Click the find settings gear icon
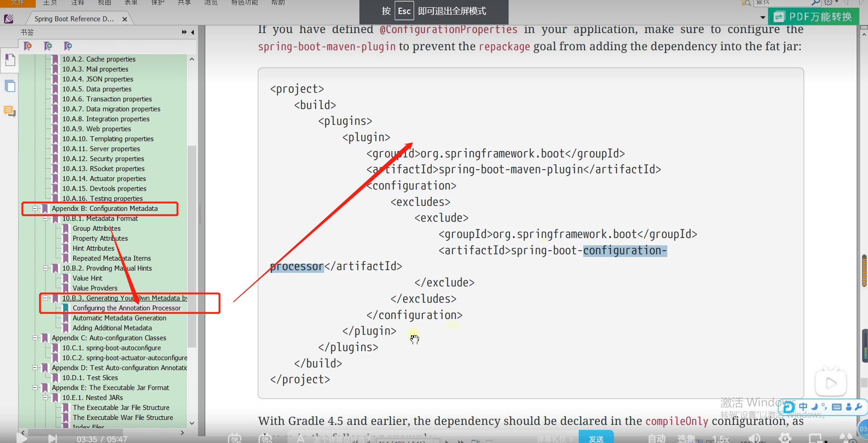This screenshot has width=868, height=443. click(828, 3)
